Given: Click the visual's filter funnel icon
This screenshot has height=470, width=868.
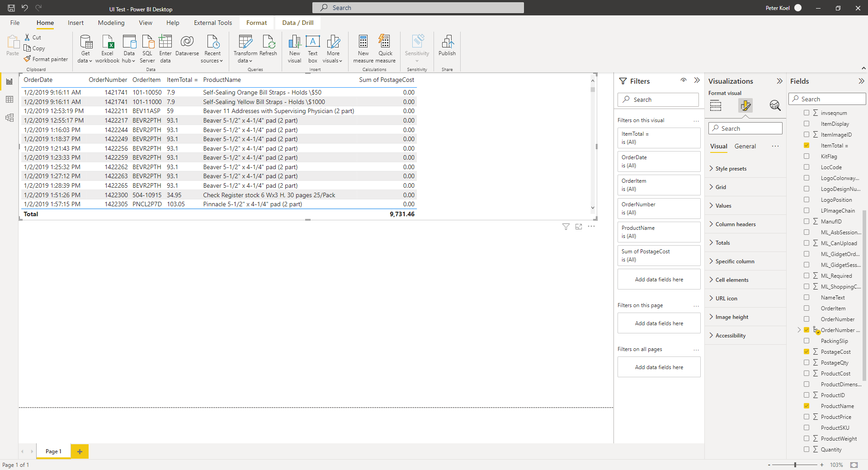Looking at the screenshot, I should (566, 227).
